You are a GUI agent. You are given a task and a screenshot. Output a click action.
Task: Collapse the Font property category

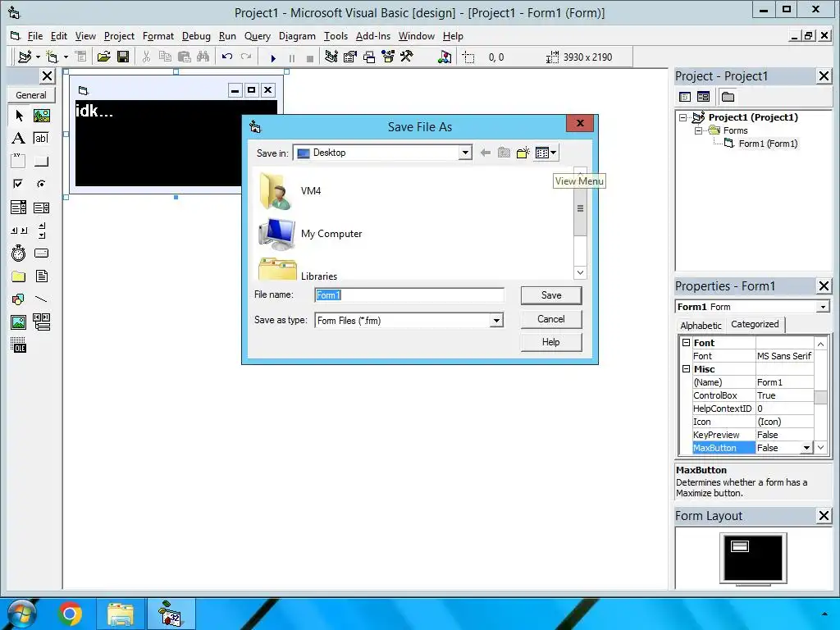click(x=686, y=342)
